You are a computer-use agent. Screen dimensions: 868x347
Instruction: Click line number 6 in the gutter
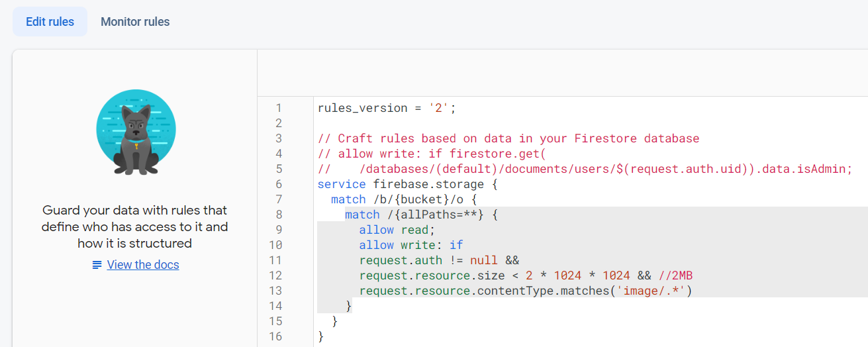(278, 184)
